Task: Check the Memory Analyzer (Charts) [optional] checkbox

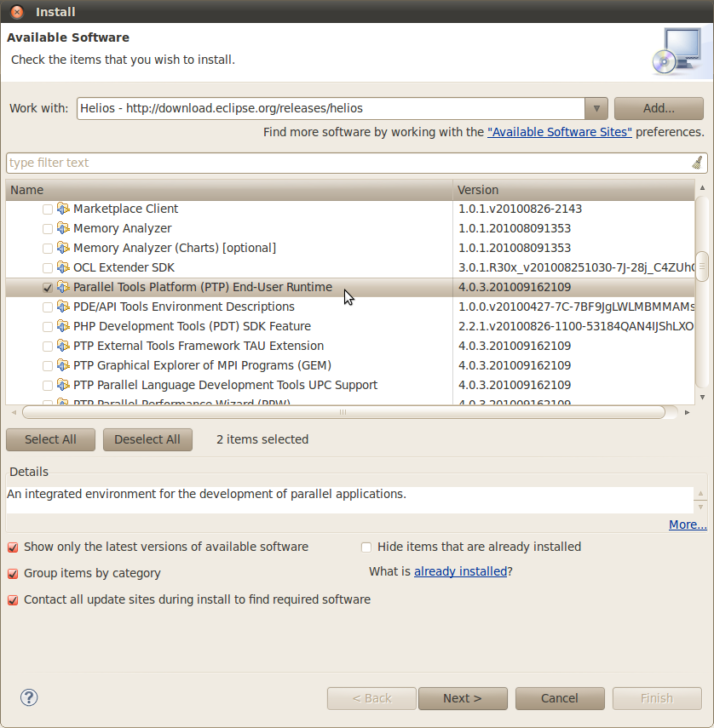Action: 48,249
